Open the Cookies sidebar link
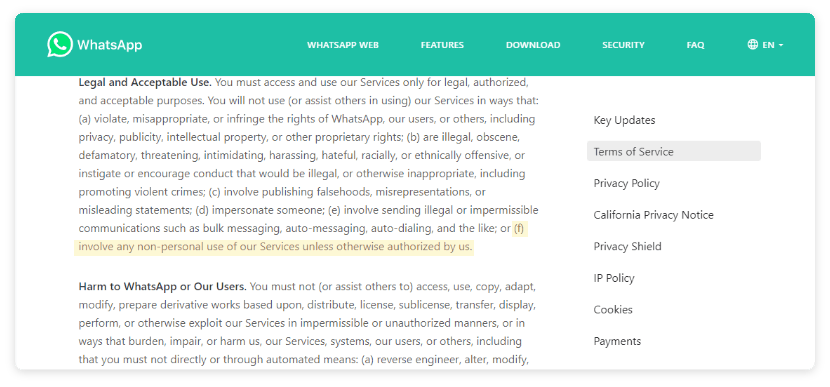This screenshot has width=830, height=387. (612, 310)
